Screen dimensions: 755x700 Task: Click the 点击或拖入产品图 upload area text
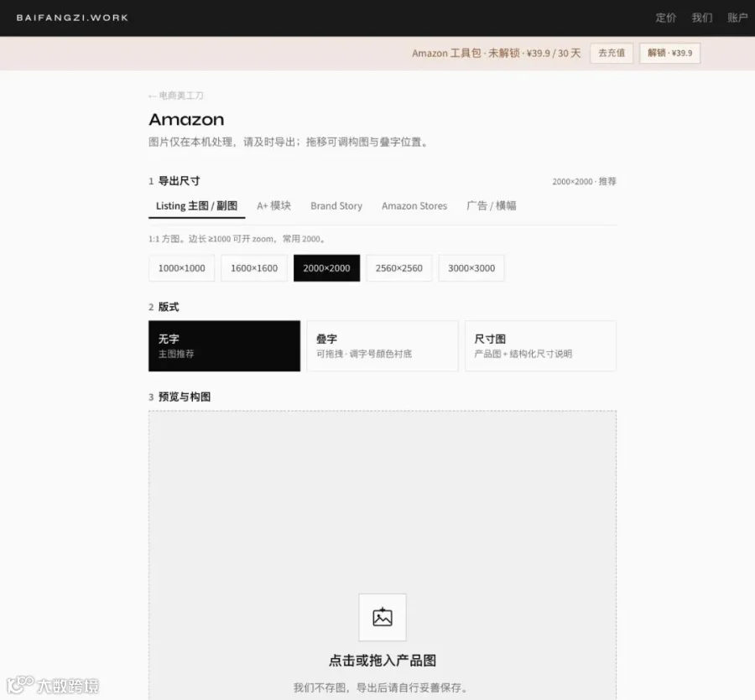(x=383, y=660)
